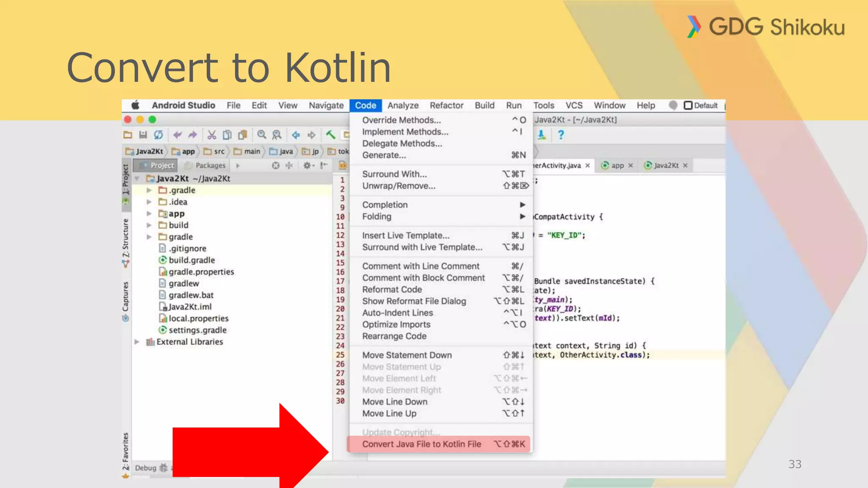Select Convert Java File to Kotlin File
The height and width of the screenshot is (488, 868).
[x=439, y=444]
